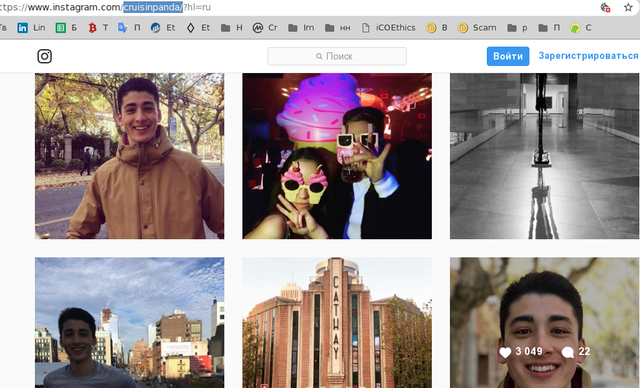Viewport: 640px width, 388px height.
Task: Open the party photo with cupcake glasses
Action: [x=337, y=156]
